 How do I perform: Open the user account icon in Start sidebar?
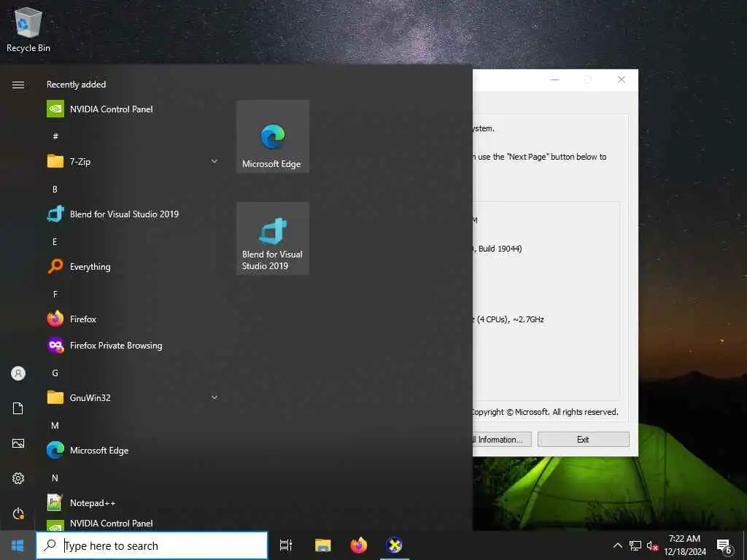(18, 373)
